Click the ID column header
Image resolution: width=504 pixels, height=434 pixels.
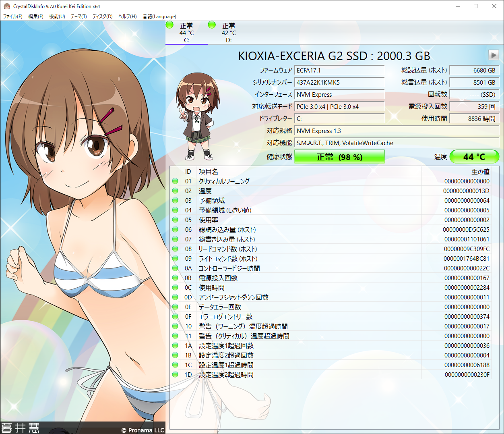coord(188,172)
